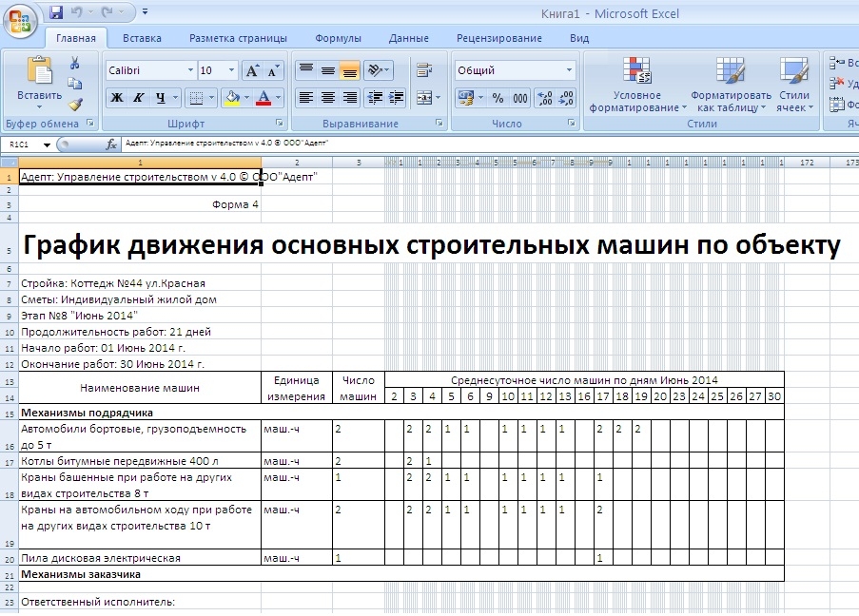Increase font size with large A
The image size is (859, 616).
click(252, 70)
